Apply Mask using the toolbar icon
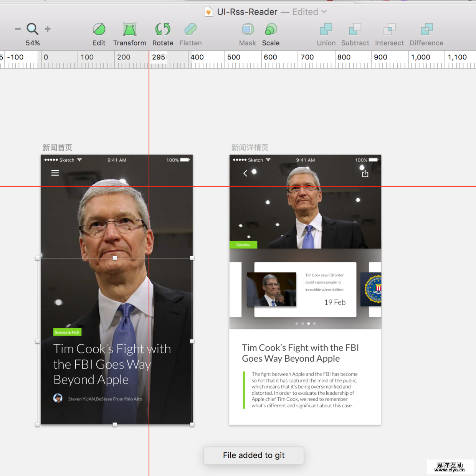This screenshot has width=476, height=476. coord(248,29)
